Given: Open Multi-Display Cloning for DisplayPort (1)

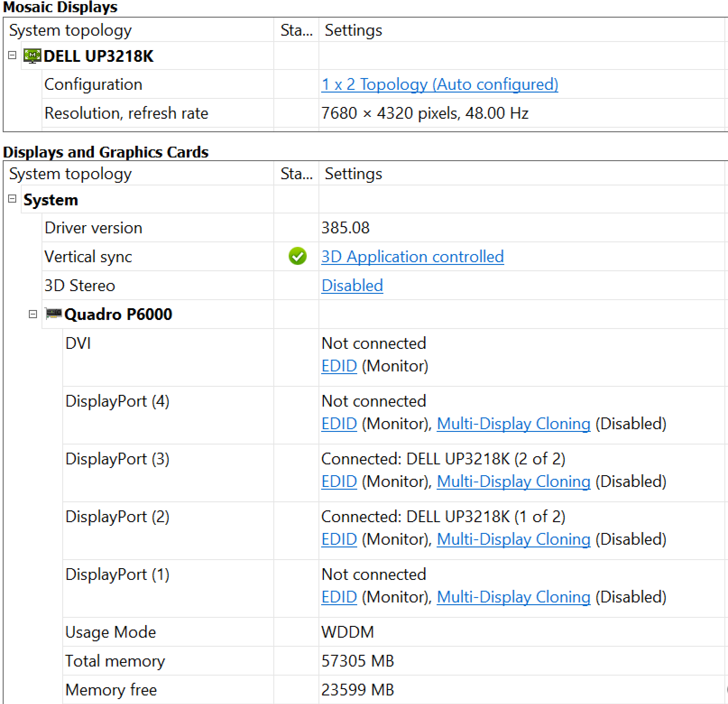Looking at the screenshot, I should 513,597.
